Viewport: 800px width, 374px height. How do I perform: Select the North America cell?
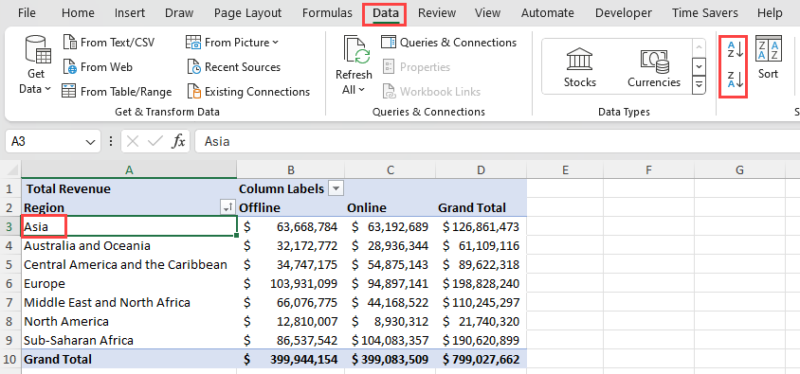click(x=129, y=321)
